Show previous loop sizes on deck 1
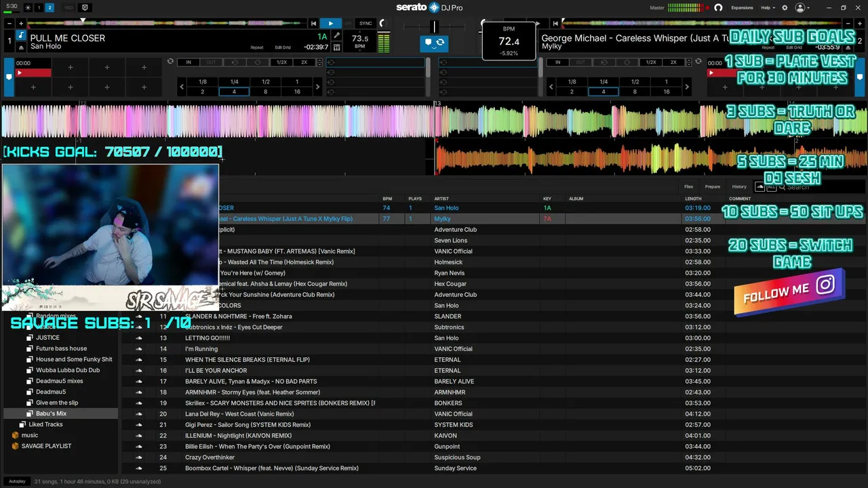The image size is (868, 488). [x=182, y=87]
